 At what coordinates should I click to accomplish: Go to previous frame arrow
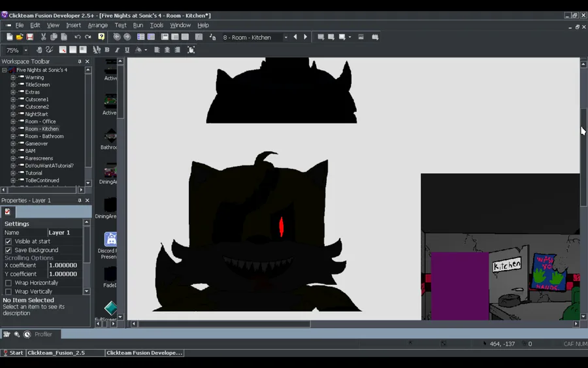295,37
